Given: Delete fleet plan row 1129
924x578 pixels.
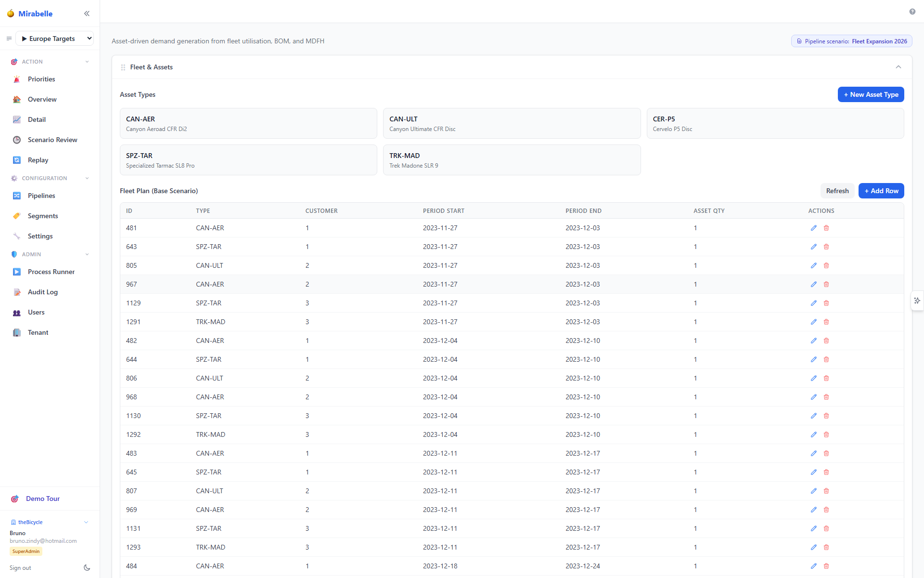Looking at the screenshot, I should 826,303.
